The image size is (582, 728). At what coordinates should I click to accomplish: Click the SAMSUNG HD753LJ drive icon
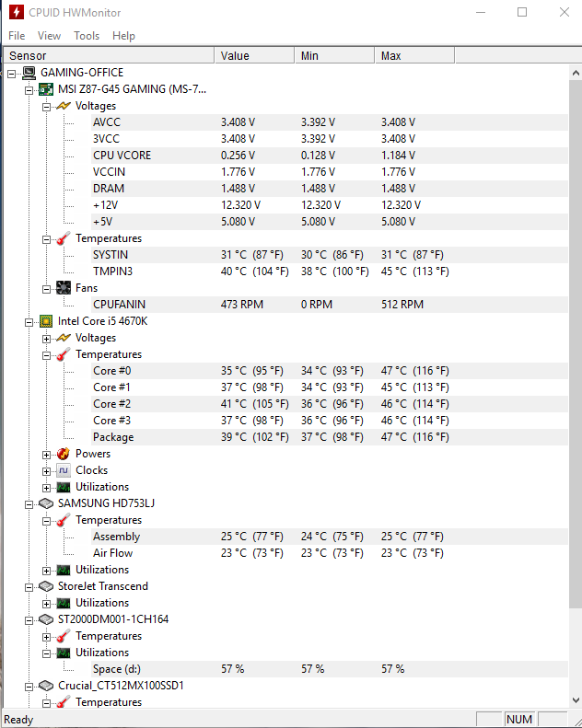(x=46, y=503)
